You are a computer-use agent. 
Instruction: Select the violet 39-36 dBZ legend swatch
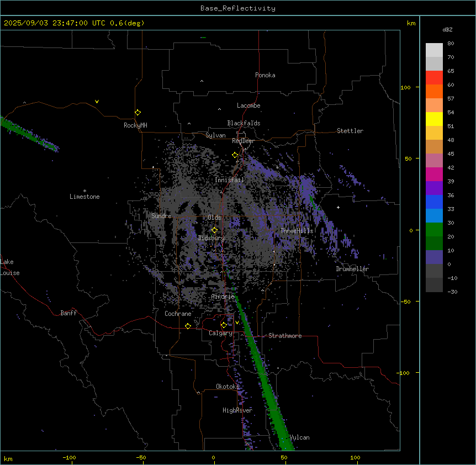pyautogui.click(x=434, y=188)
